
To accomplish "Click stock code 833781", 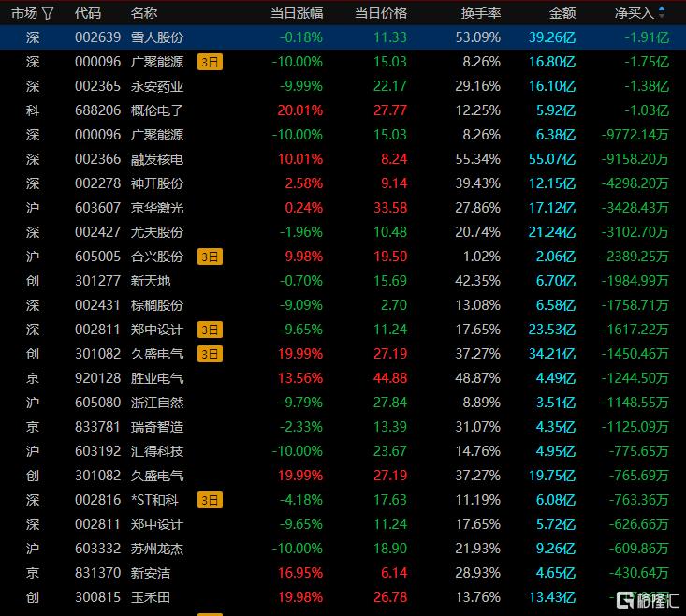I will click(97, 427).
